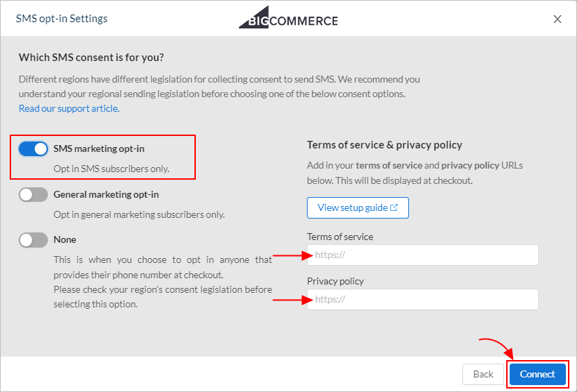Click the Which SMS consent is for you heading
This screenshot has width=577, height=392.
91,58
